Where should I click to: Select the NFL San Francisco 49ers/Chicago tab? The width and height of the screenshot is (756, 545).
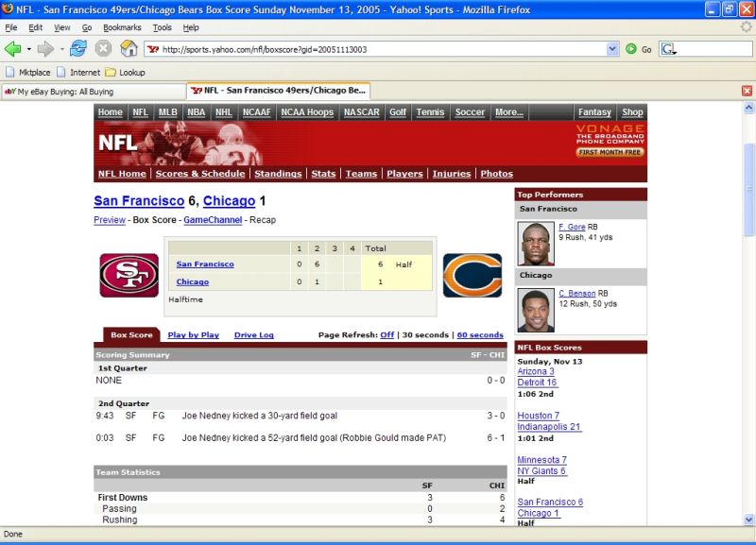tap(279, 91)
